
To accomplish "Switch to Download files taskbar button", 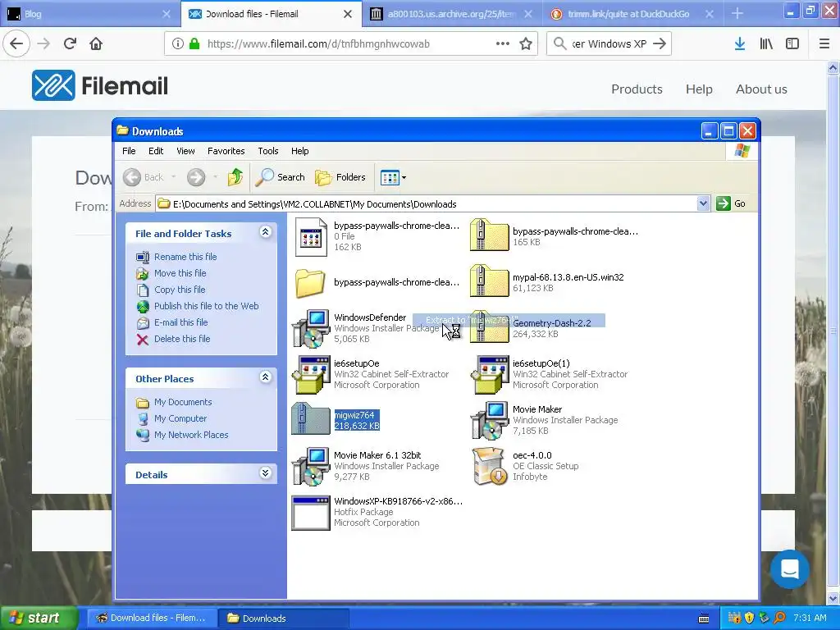I will coord(152,618).
